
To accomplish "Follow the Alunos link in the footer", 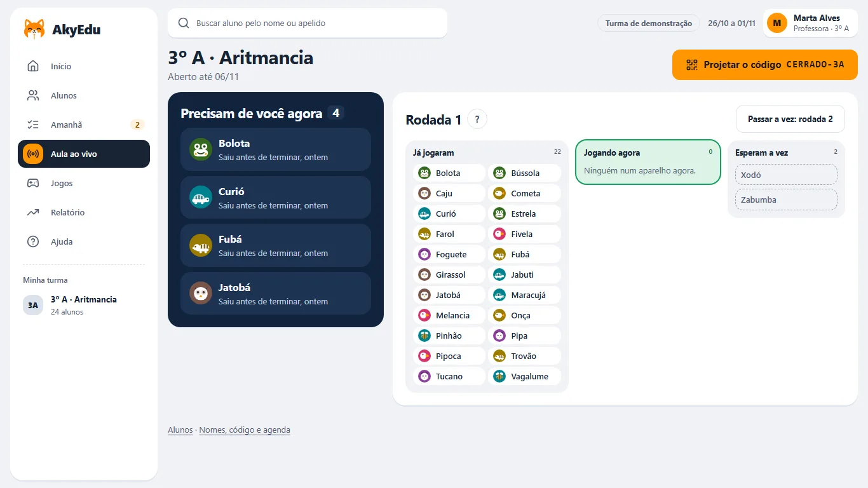I will coord(180,430).
